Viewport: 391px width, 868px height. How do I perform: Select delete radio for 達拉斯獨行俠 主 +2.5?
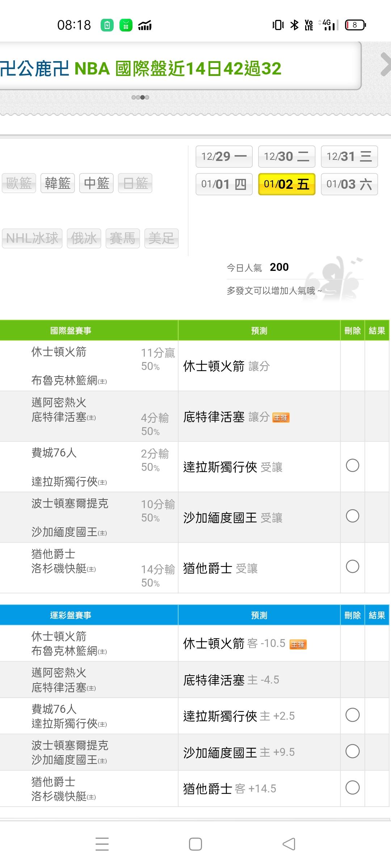point(353,715)
